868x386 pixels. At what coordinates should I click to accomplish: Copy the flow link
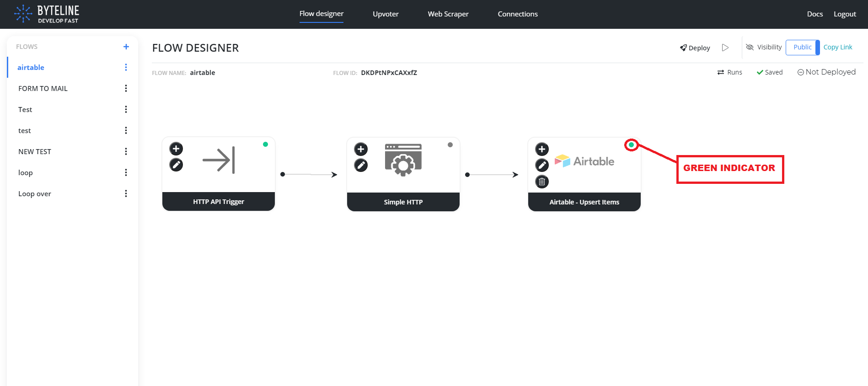click(838, 47)
